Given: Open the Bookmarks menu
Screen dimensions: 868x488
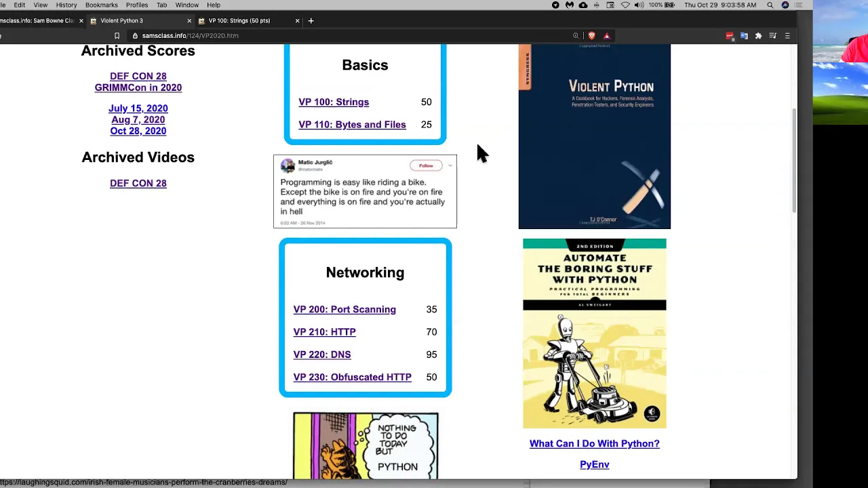Looking at the screenshot, I should tap(102, 5).
